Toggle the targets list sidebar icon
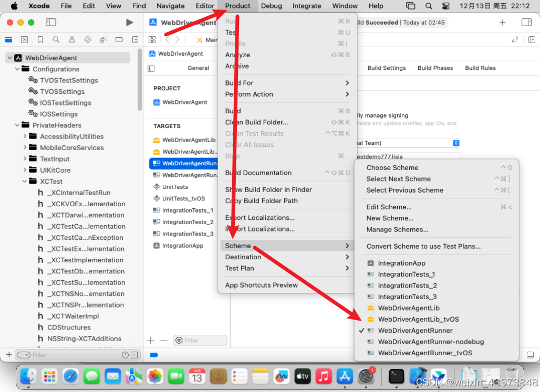Image resolution: width=540 pixels, height=392 pixels. coord(151,69)
